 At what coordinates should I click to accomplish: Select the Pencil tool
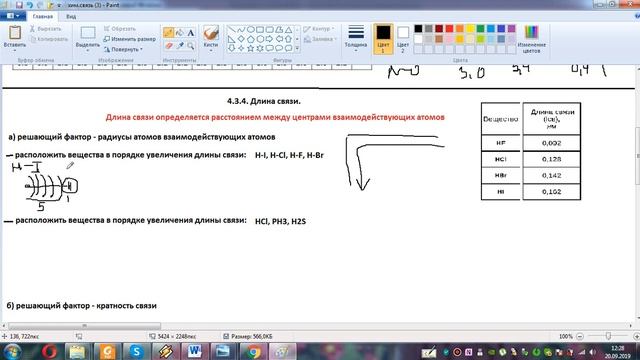pyautogui.click(x=168, y=33)
